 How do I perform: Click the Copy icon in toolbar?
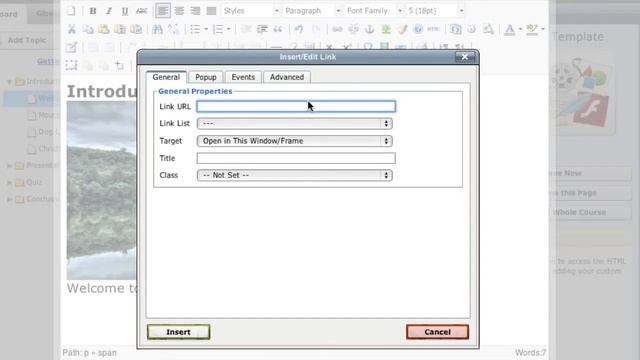(88, 29)
